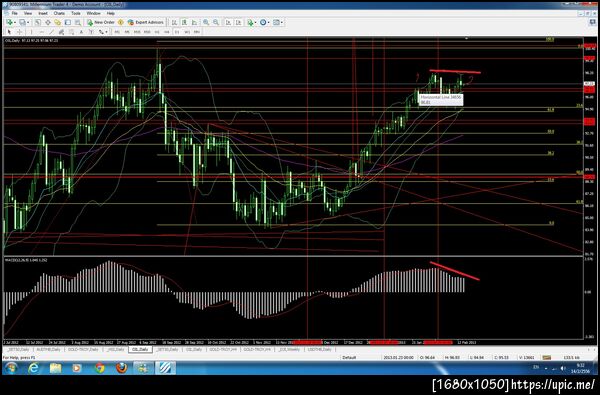The width and height of the screenshot is (600, 395).
Task: Select the Vertical Line tool
Action: point(31,32)
